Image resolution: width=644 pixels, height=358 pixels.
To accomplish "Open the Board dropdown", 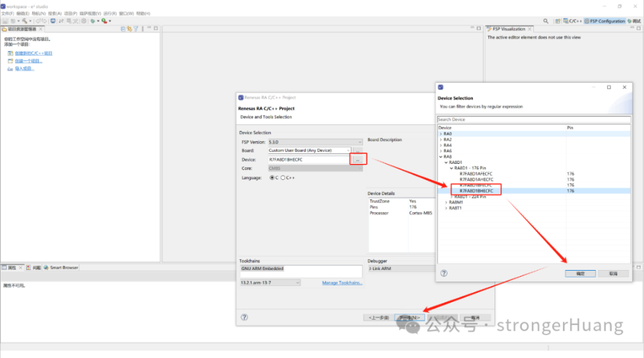I will [309, 150].
